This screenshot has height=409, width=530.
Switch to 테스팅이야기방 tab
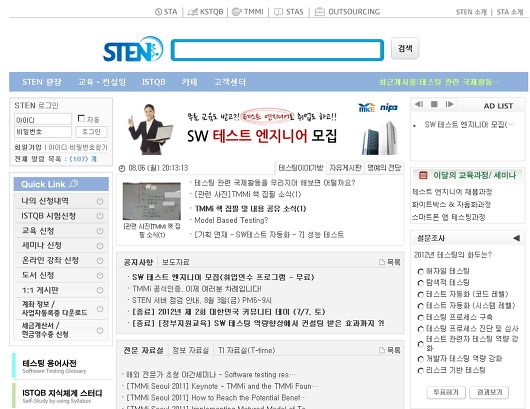(x=301, y=168)
